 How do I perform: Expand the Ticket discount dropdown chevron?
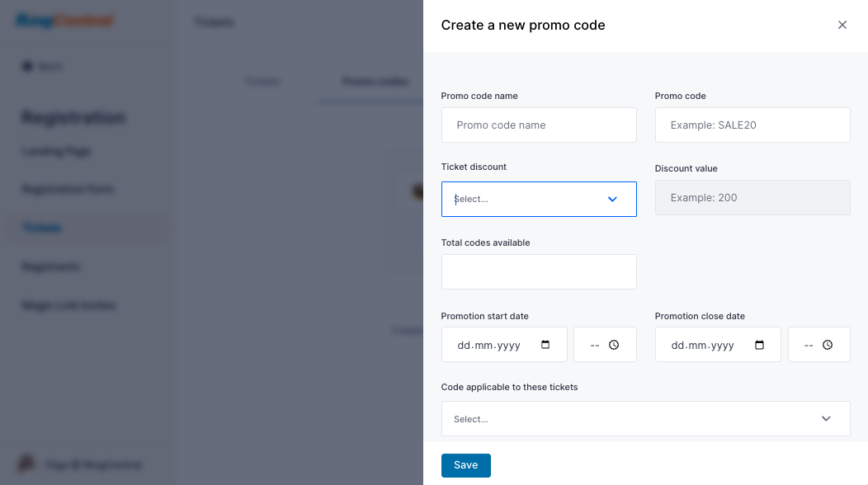pyautogui.click(x=612, y=199)
